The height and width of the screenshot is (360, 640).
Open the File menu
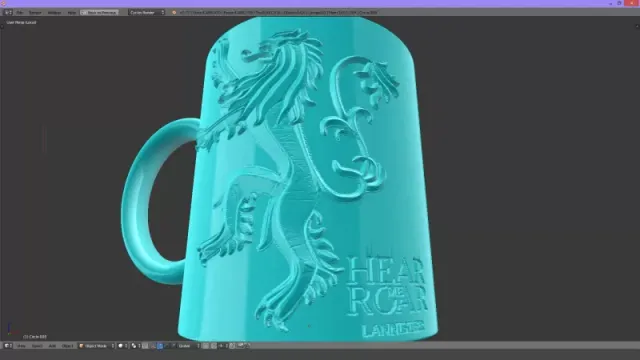(x=20, y=13)
